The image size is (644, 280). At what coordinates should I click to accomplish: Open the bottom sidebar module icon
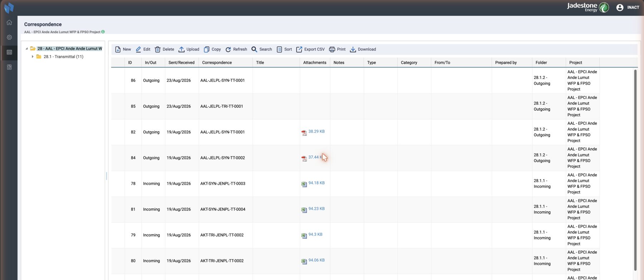[x=9, y=67]
